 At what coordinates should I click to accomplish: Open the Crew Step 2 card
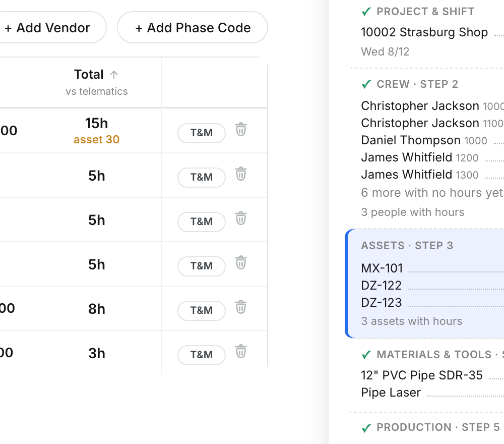tap(424, 149)
